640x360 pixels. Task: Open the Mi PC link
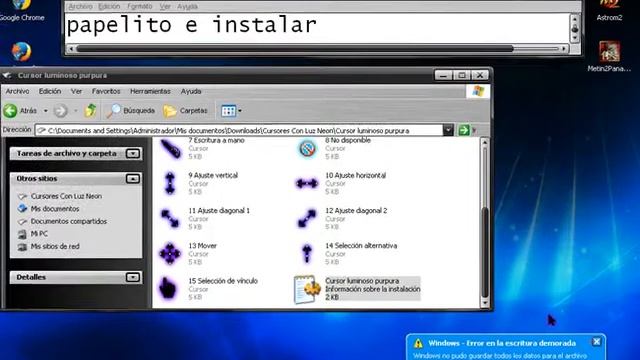pos(39,234)
